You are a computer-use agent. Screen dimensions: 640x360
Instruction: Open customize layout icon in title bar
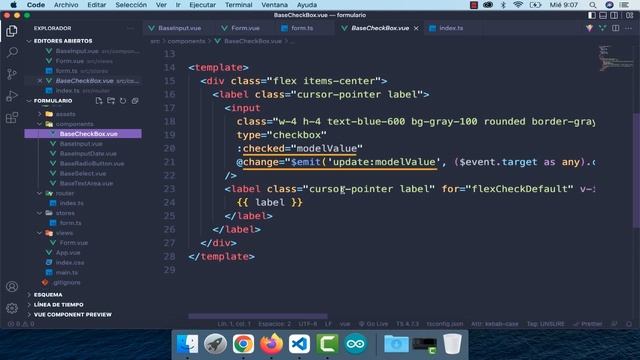(629, 15)
